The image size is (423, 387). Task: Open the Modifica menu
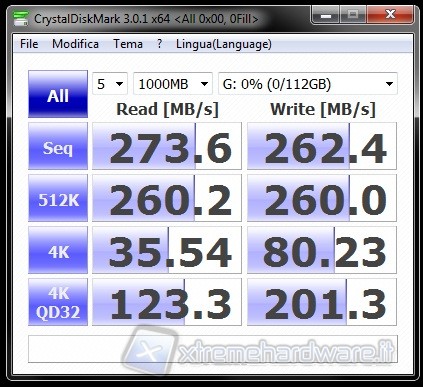(x=75, y=44)
